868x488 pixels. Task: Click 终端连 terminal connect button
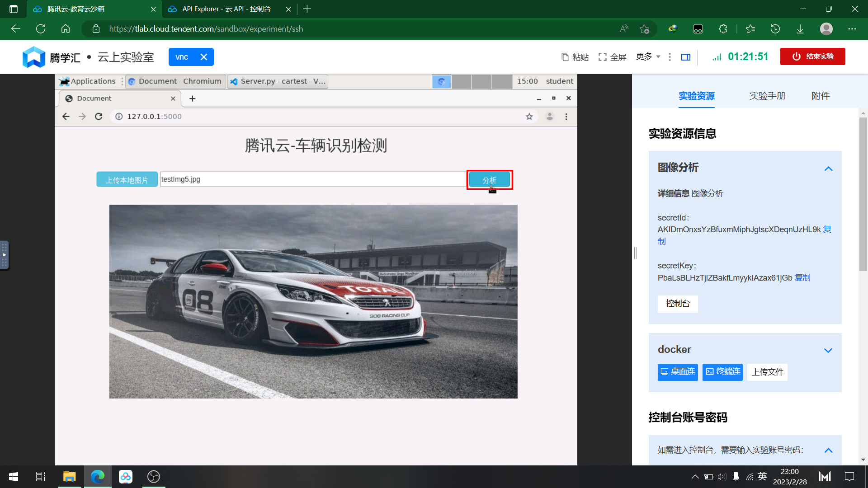(722, 372)
